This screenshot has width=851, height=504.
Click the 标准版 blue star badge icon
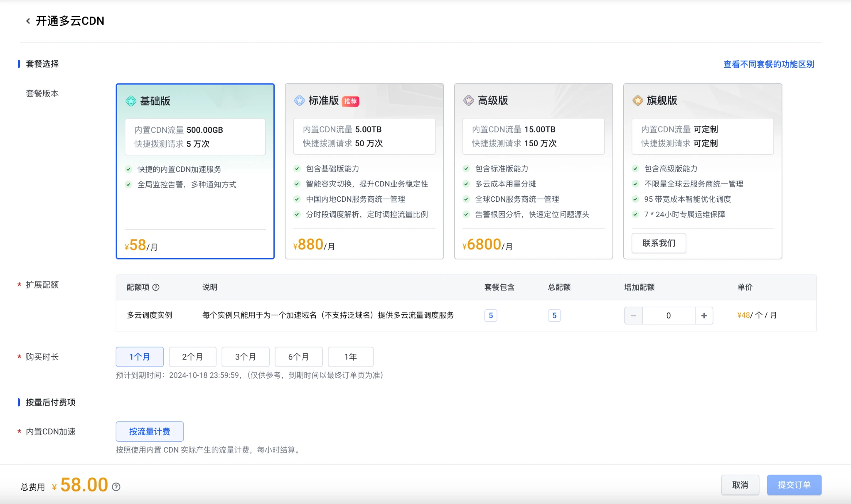pos(300,100)
